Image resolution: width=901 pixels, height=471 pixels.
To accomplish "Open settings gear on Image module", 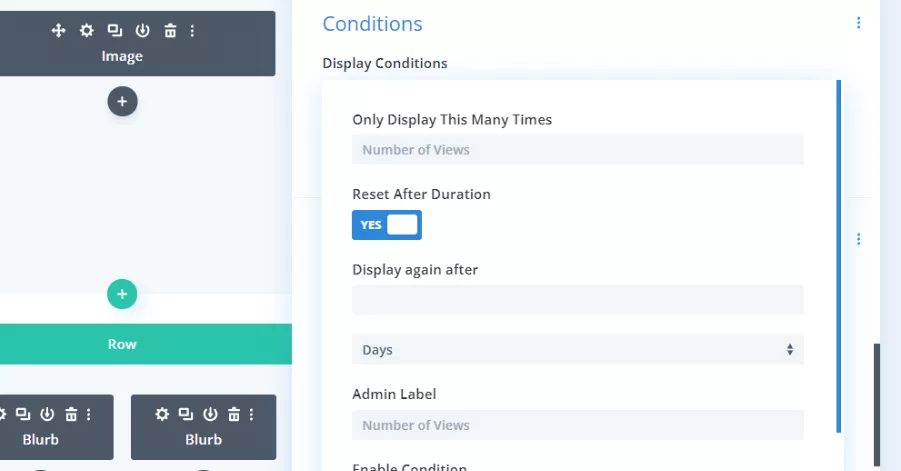I will (86, 30).
